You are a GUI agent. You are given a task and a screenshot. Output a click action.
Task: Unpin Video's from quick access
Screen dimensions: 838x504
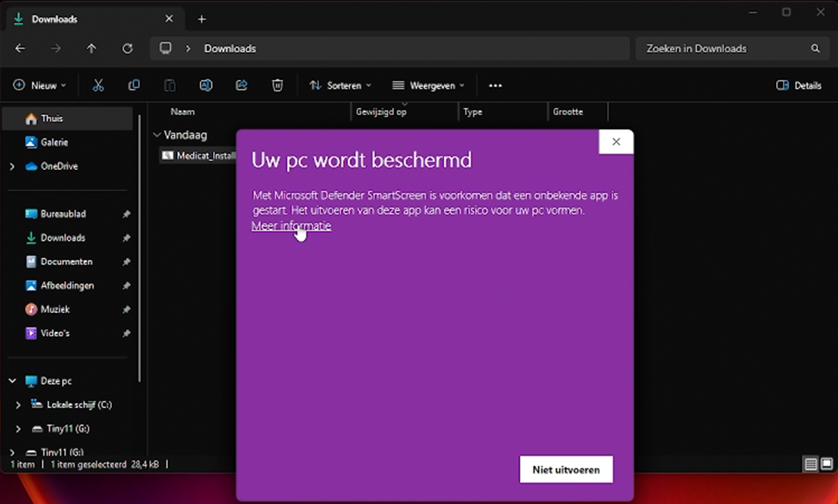point(126,333)
